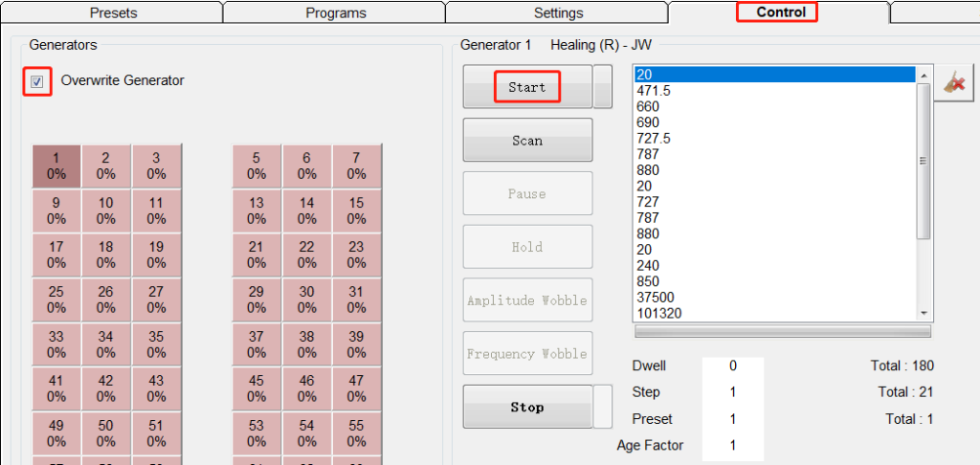
Task: Switch to the Presets tab
Action: click(113, 13)
